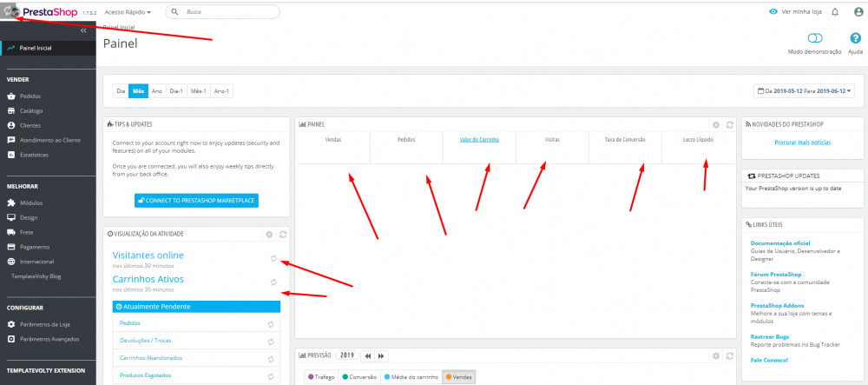Click Carrinhos Abandonados row
Viewport: 868px width, 385px height.
(x=196, y=358)
